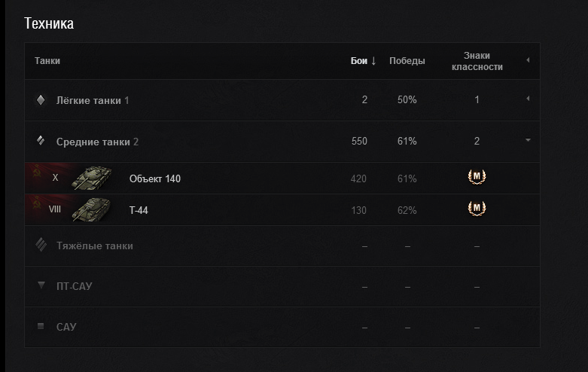The width and height of the screenshot is (588, 372).
Task: Collapse the Средние танки row arrow
Action: pyautogui.click(x=528, y=140)
